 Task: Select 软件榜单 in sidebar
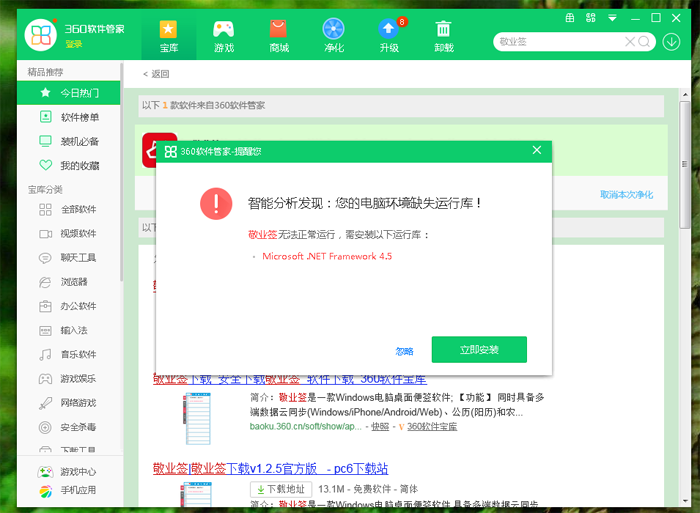point(69,117)
